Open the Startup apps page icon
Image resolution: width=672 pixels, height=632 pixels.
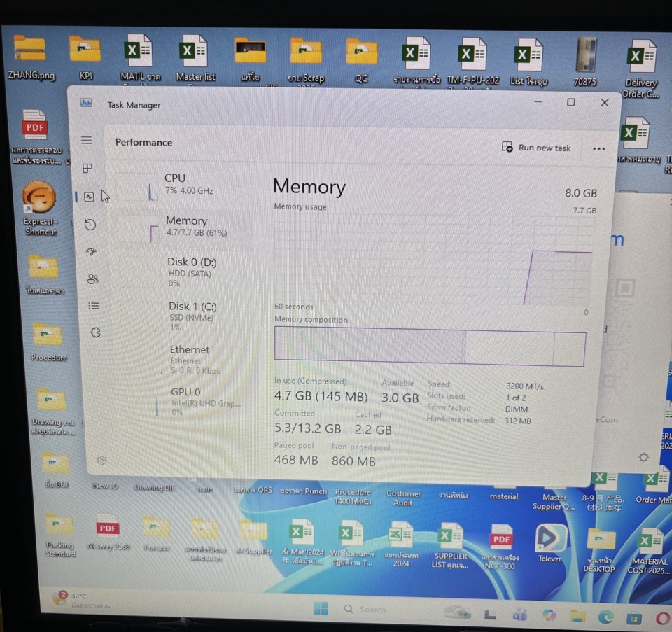pos(92,252)
